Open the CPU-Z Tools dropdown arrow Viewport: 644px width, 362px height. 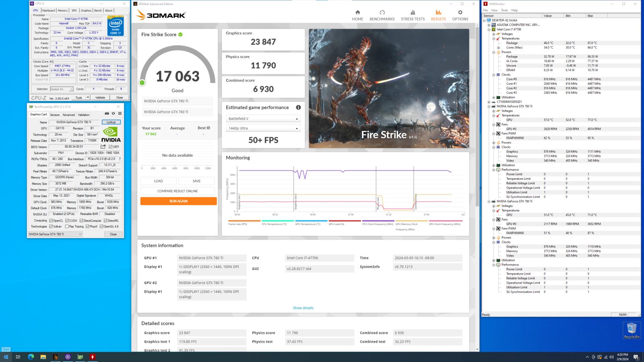click(88, 97)
